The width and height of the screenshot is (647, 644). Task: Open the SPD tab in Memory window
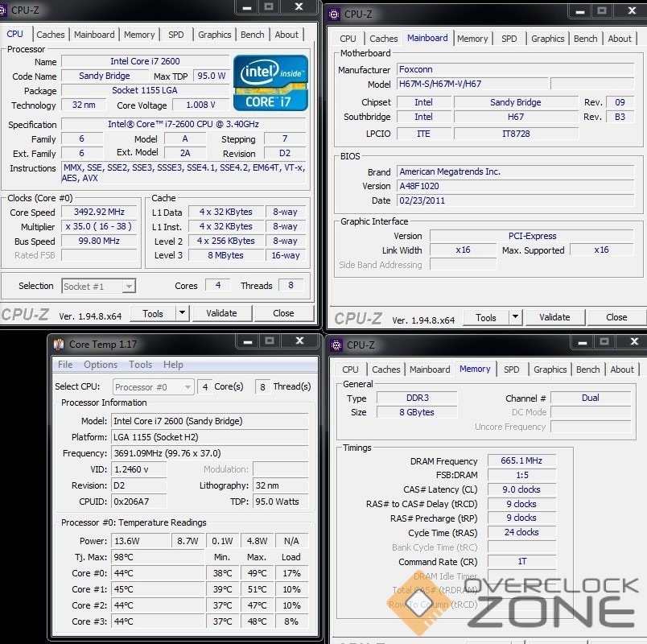point(511,369)
